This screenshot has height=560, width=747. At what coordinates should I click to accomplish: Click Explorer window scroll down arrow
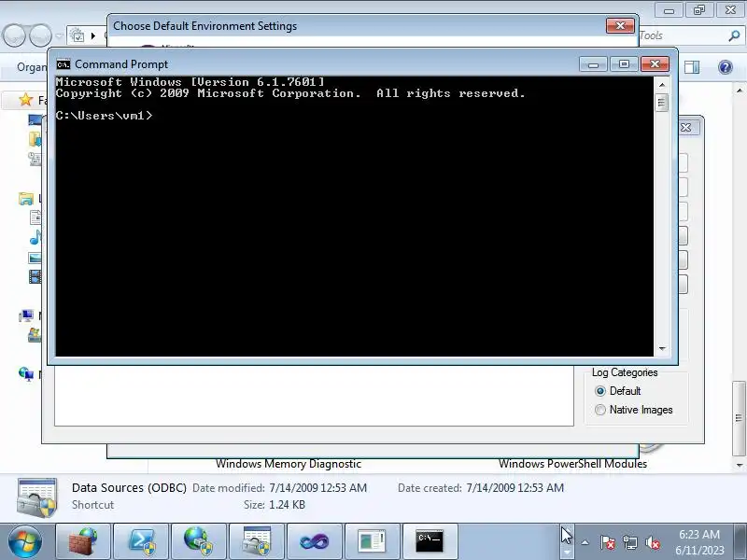(740, 465)
